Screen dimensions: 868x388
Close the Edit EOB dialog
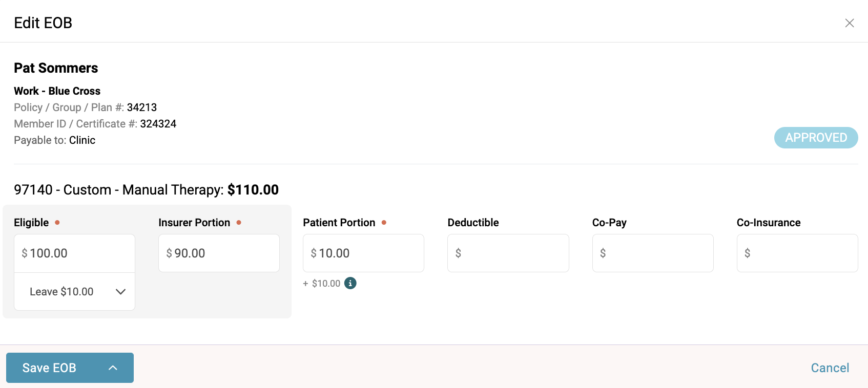tap(849, 23)
